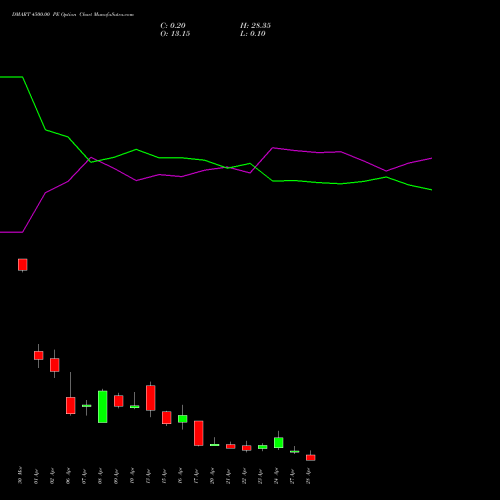This screenshot has height=500, width=500.
Task: Click the 27 Apr date label
Action: coord(292,476)
